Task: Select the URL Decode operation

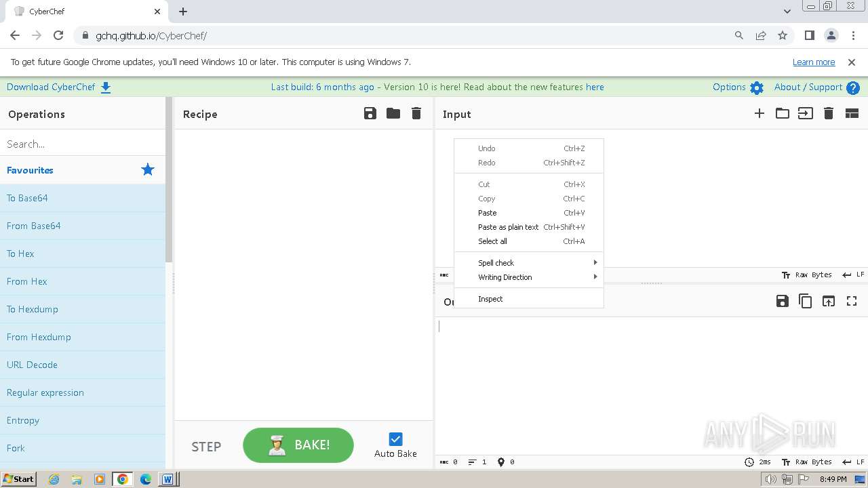Action: coord(83,365)
